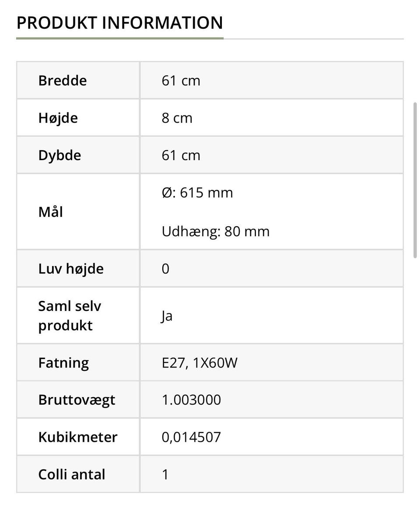The height and width of the screenshot is (507, 420).
Task: Select the E27, 1X60W socket value
Action: click(x=199, y=363)
